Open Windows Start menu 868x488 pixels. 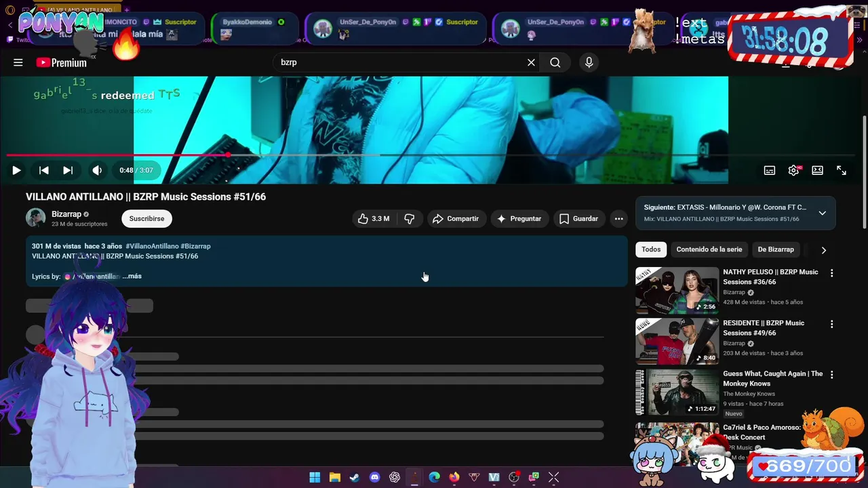(315, 477)
